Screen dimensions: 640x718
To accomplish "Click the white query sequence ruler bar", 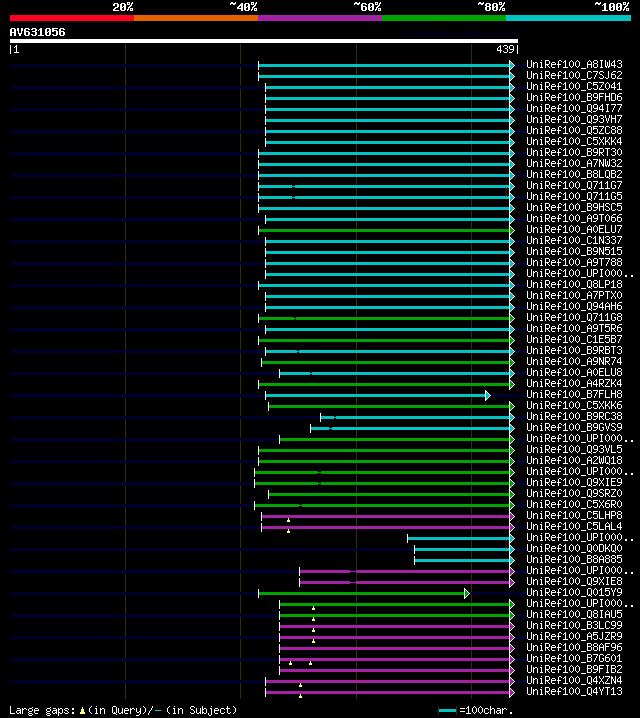I will coord(264,41).
